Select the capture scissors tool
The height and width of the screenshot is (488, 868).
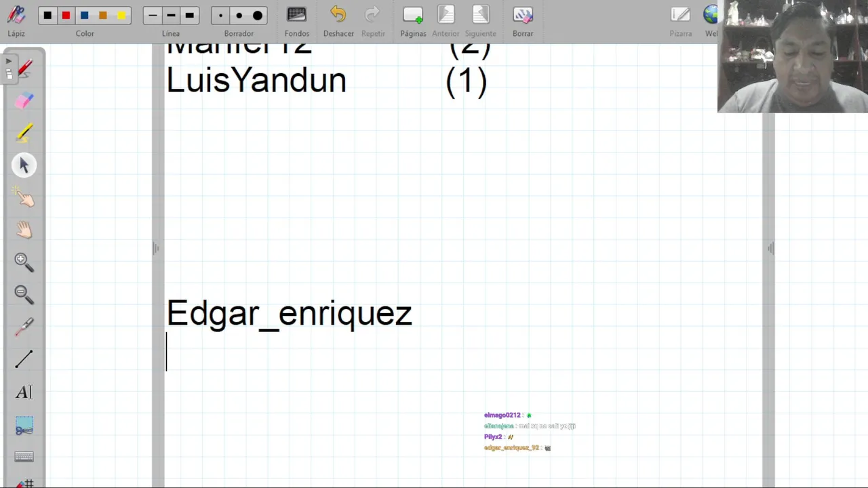(24, 425)
